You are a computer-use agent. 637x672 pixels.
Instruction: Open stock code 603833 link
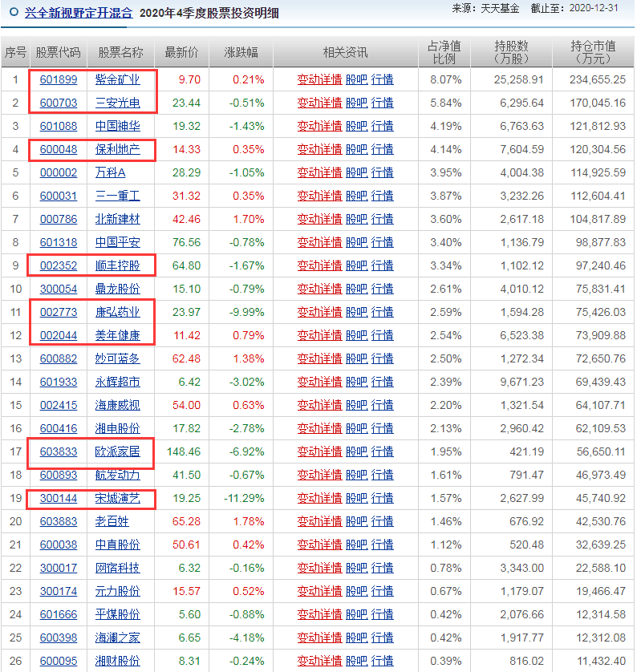click(59, 451)
